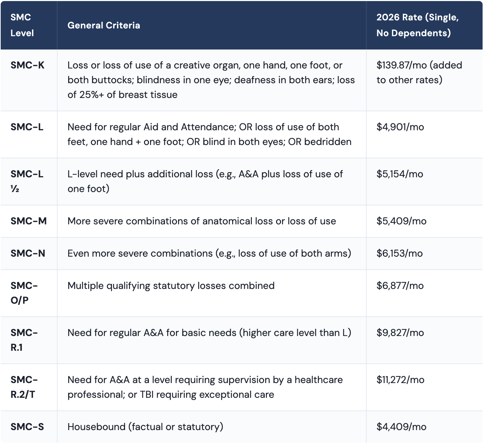Click the Housebound criteria text for SMC-S
This screenshot has width=484, height=448.
tap(145, 427)
